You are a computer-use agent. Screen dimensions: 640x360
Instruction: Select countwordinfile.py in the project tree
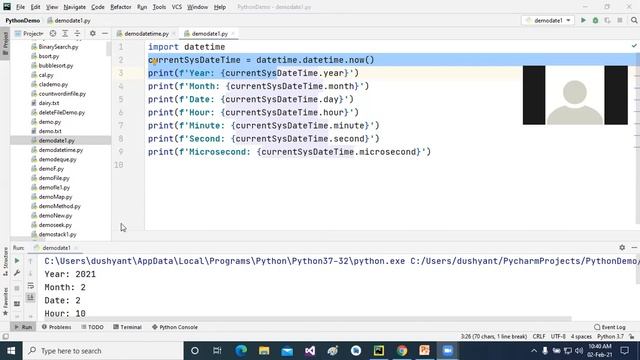[x=62, y=93]
